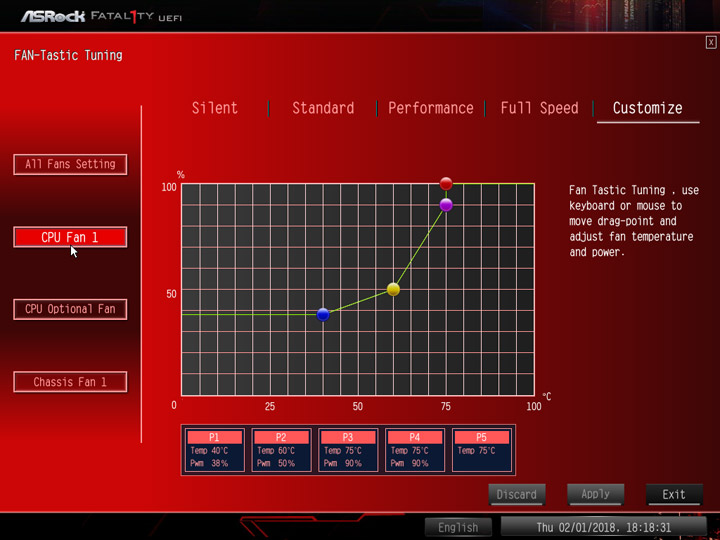Select the P4 point info box
This screenshot has height=540, width=720.
[415, 450]
